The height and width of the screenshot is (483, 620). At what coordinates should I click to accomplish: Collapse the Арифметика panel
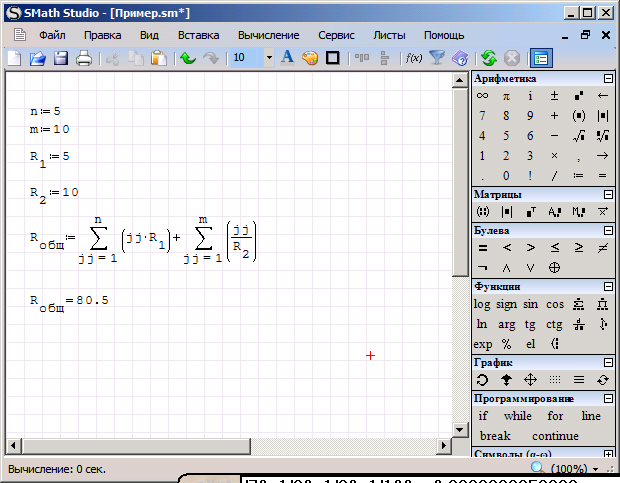pyautogui.click(x=608, y=78)
